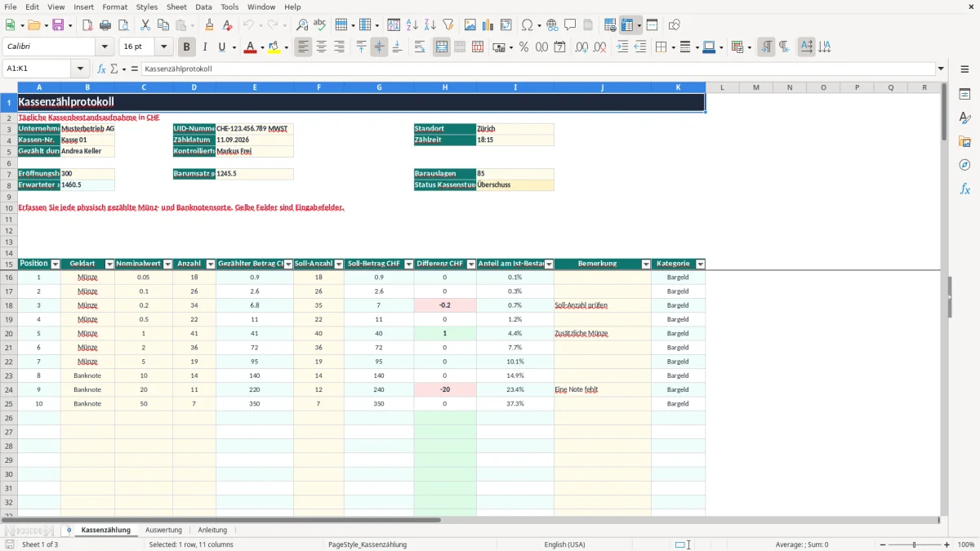This screenshot has width=980, height=551.
Task: Click the Copy icon
Action: pyautogui.click(x=163, y=25)
